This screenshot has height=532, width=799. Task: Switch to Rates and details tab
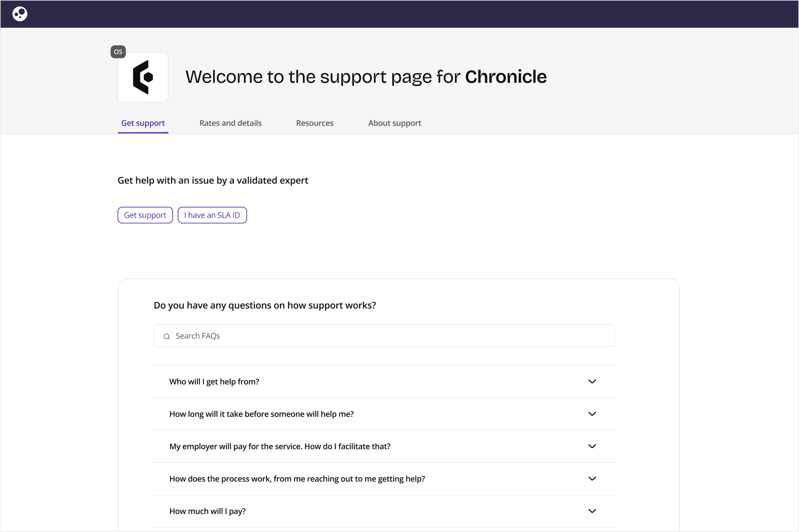pyautogui.click(x=230, y=123)
